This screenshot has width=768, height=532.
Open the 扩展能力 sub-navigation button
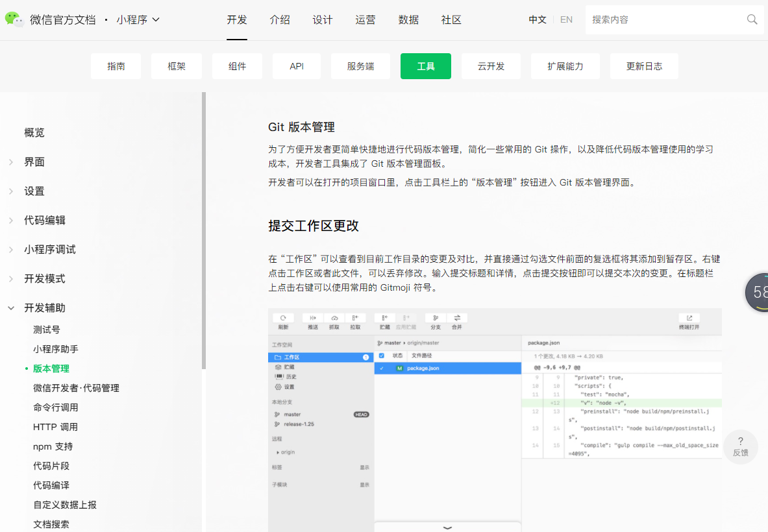(565, 66)
